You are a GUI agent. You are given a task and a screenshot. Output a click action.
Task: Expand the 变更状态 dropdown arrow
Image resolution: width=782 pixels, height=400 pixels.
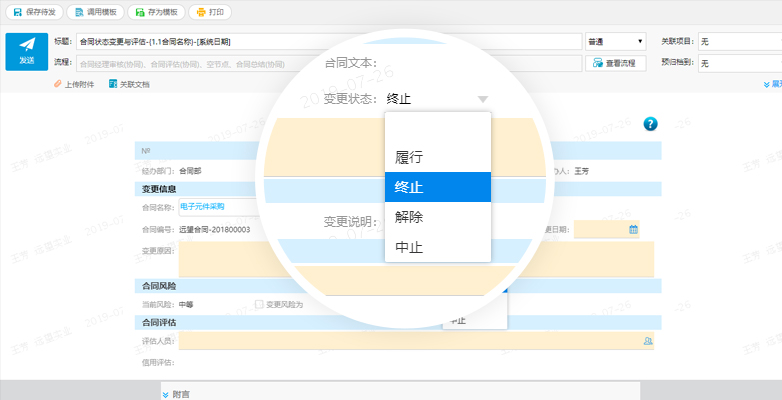point(483,99)
